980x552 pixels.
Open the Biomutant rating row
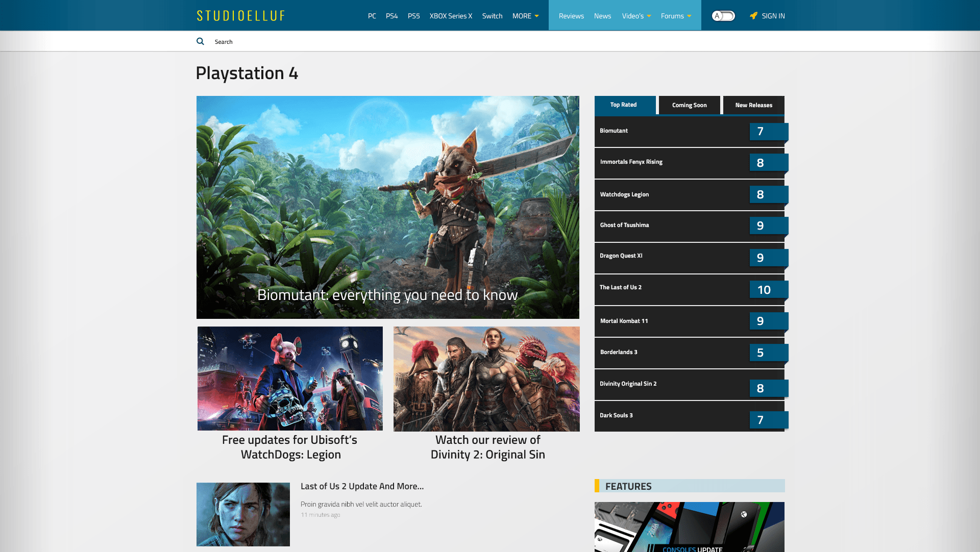coord(690,131)
